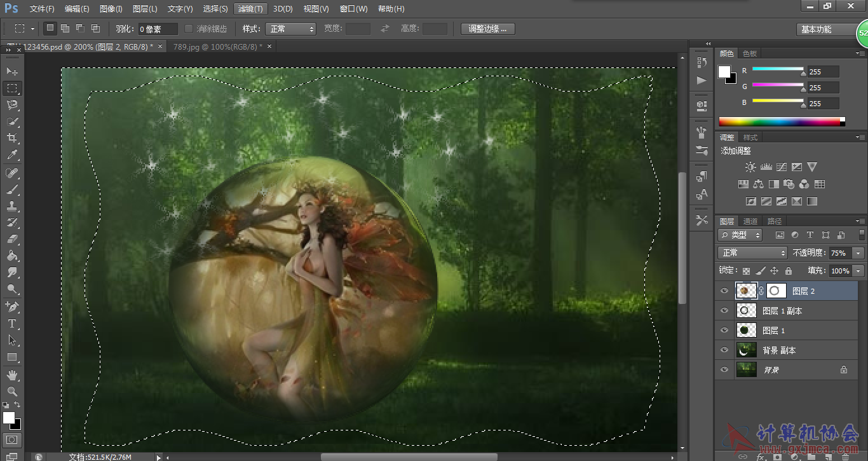The height and width of the screenshot is (461, 868).
Task: Open the Layers panel flyout menu
Action: coord(860,221)
